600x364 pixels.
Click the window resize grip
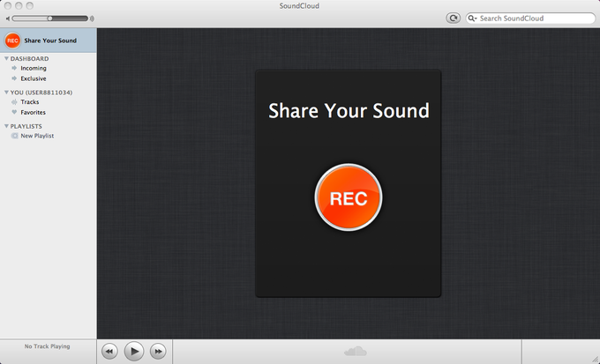(595, 359)
